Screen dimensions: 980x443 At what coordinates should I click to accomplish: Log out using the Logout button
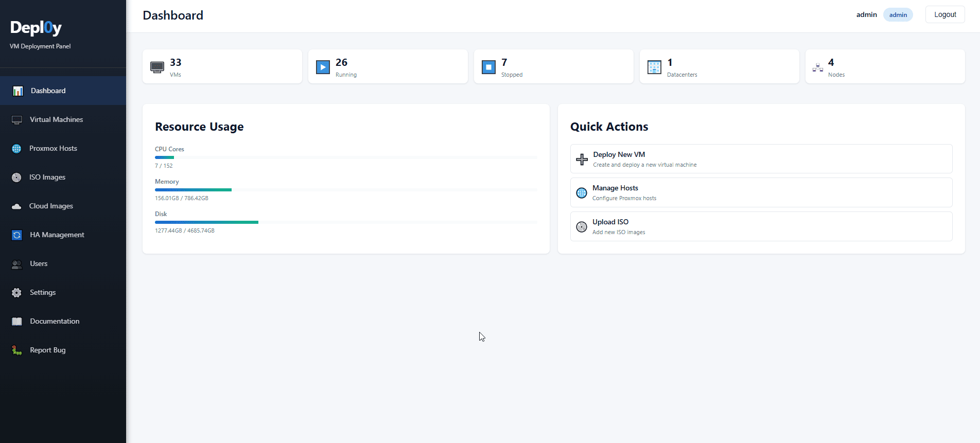click(945, 14)
